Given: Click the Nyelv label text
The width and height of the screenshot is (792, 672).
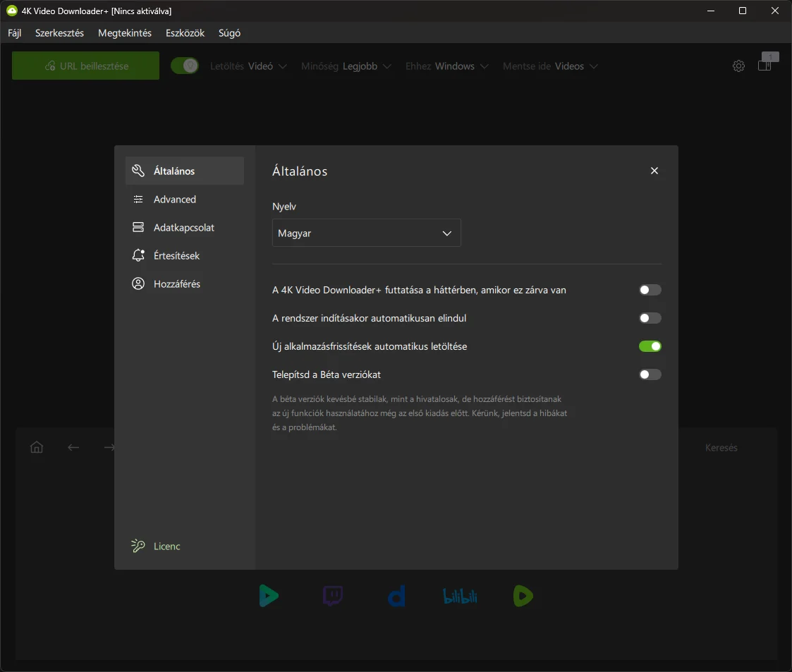Looking at the screenshot, I should pos(284,207).
